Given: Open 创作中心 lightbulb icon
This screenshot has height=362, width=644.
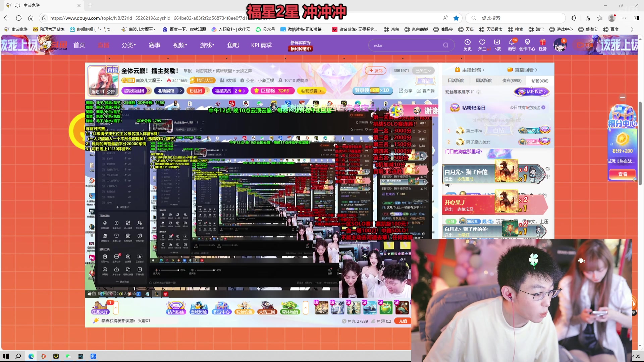Looking at the screenshot, I should coord(527,45).
